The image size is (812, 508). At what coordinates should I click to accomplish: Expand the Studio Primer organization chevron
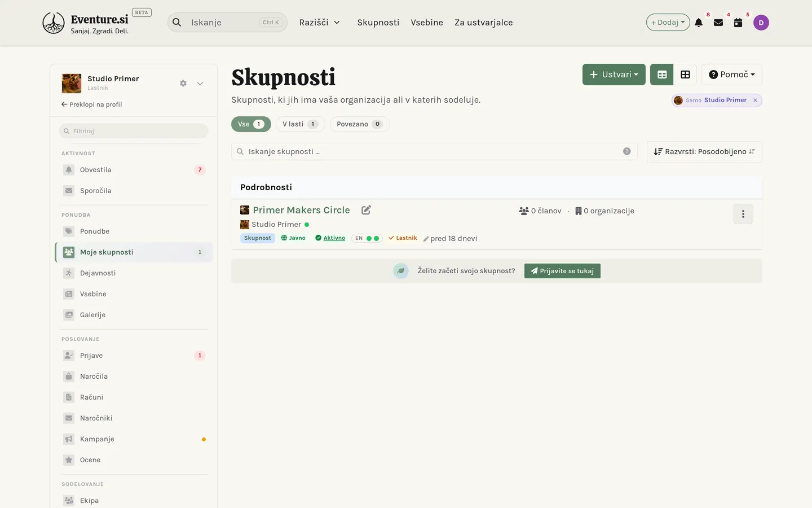pyautogui.click(x=200, y=84)
